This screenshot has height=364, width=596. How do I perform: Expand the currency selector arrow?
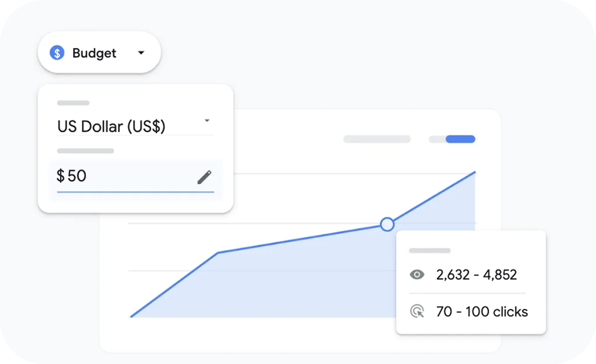207,120
